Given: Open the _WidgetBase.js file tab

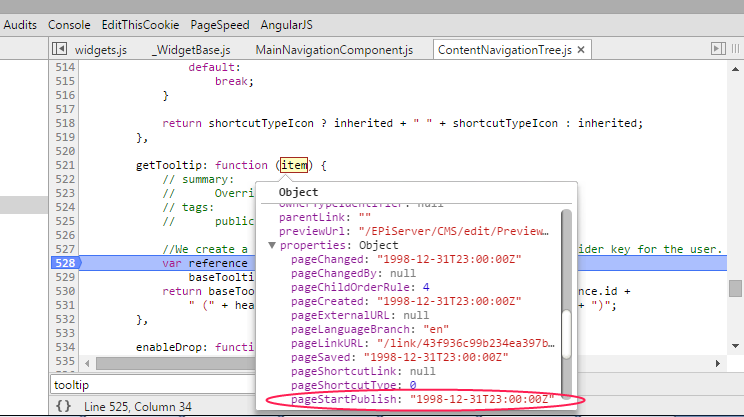Looking at the screenshot, I should coord(191,49).
